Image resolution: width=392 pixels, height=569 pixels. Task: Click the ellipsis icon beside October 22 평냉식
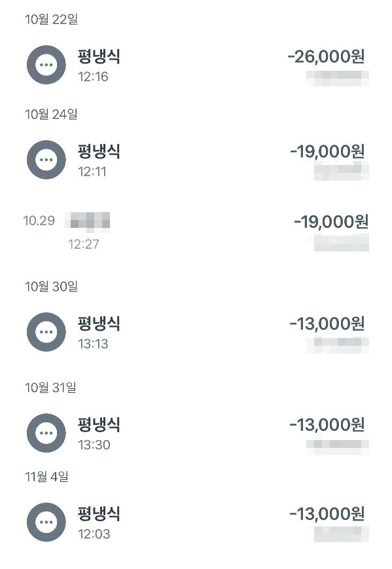[45, 63]
